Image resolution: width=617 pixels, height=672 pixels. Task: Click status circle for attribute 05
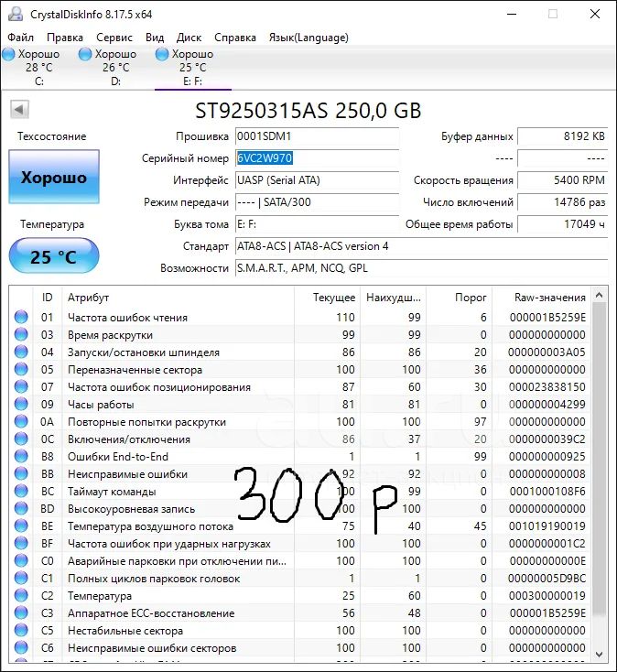[21, 370]
